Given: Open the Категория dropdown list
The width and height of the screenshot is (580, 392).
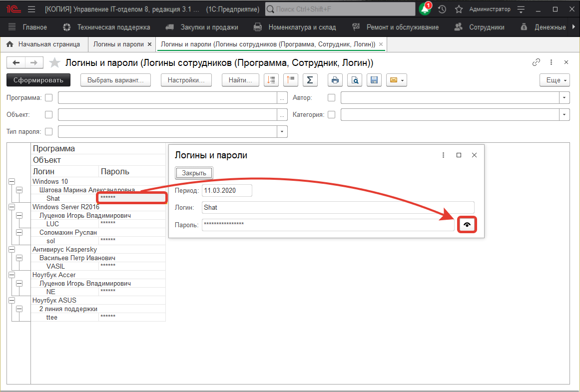Looking at the screenshot, I should pos(565,115).
